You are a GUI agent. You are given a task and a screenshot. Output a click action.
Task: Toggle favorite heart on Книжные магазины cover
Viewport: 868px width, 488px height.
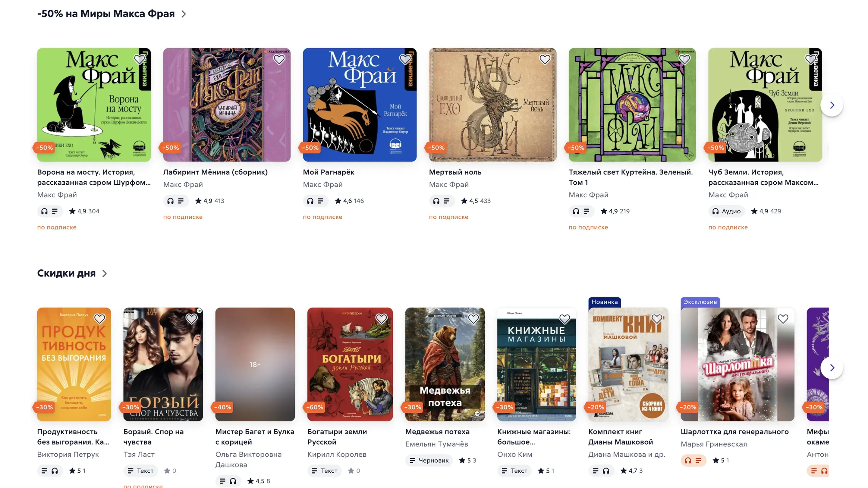565,319
